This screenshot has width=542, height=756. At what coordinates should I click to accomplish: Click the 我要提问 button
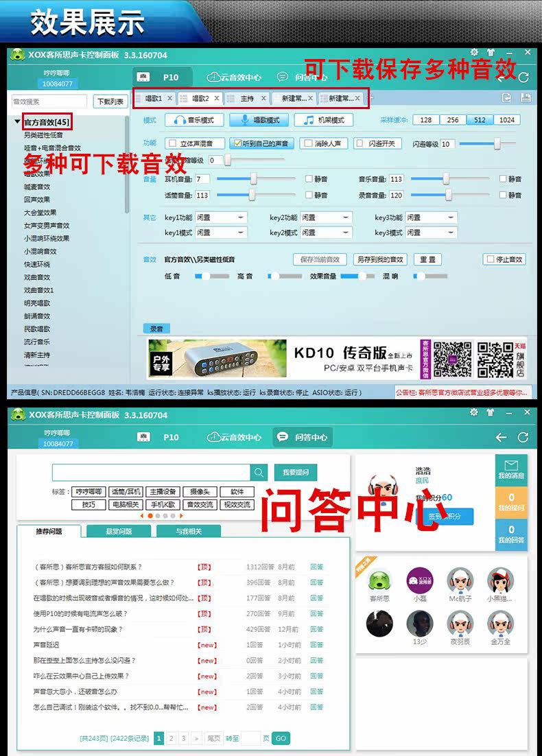tap(296, 473)
